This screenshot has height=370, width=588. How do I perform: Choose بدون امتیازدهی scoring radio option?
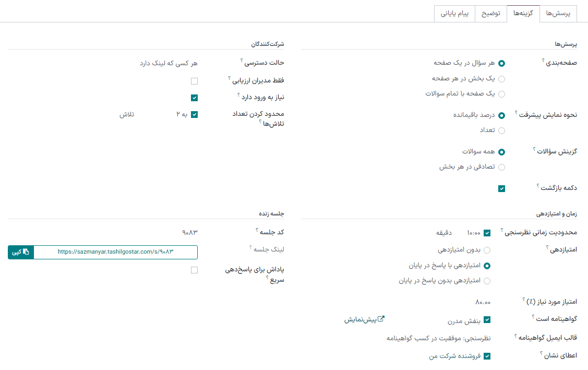tap(487, 250)
